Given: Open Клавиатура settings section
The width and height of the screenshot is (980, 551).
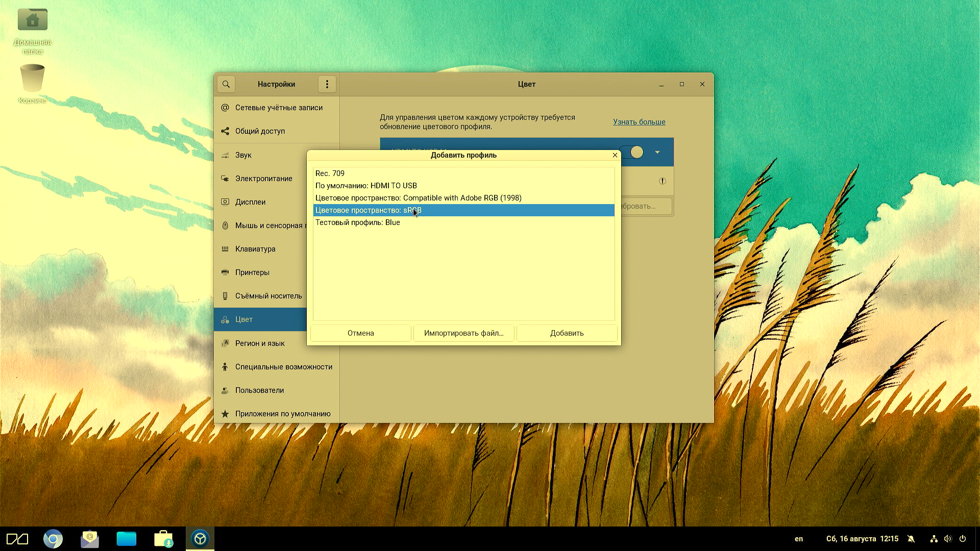Looking at the screenshot, I should pyautogui.click(x=255, y=249).
